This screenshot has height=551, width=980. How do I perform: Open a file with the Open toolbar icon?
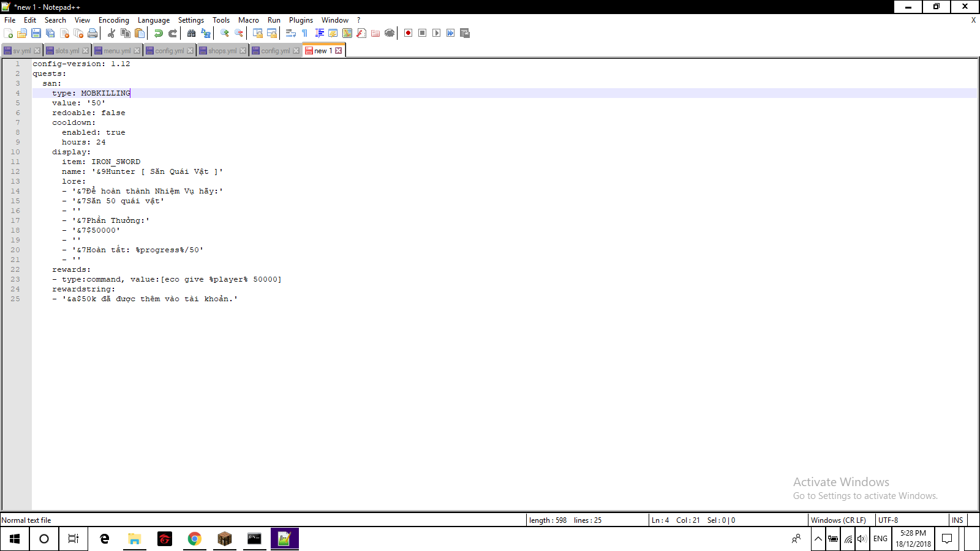click(x=22, y=34)
